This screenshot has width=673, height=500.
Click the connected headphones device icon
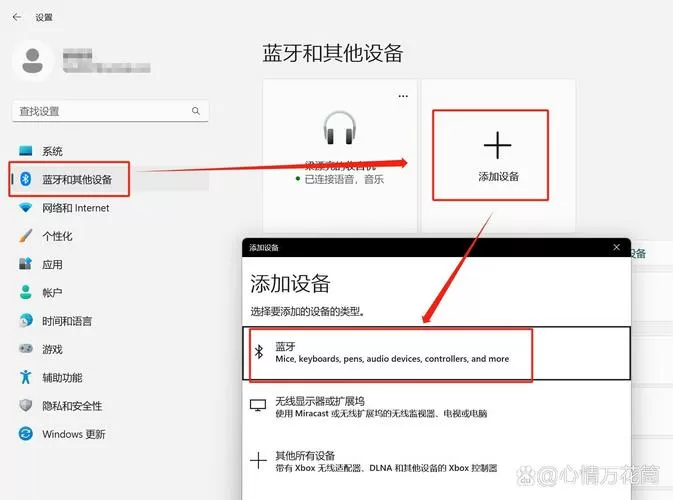pyautogui.click(x=339, y=128)
